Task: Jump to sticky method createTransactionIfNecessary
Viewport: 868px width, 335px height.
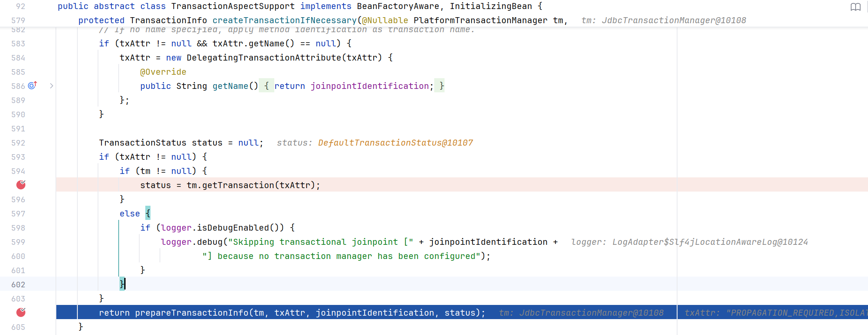Action: pos(285,20)
